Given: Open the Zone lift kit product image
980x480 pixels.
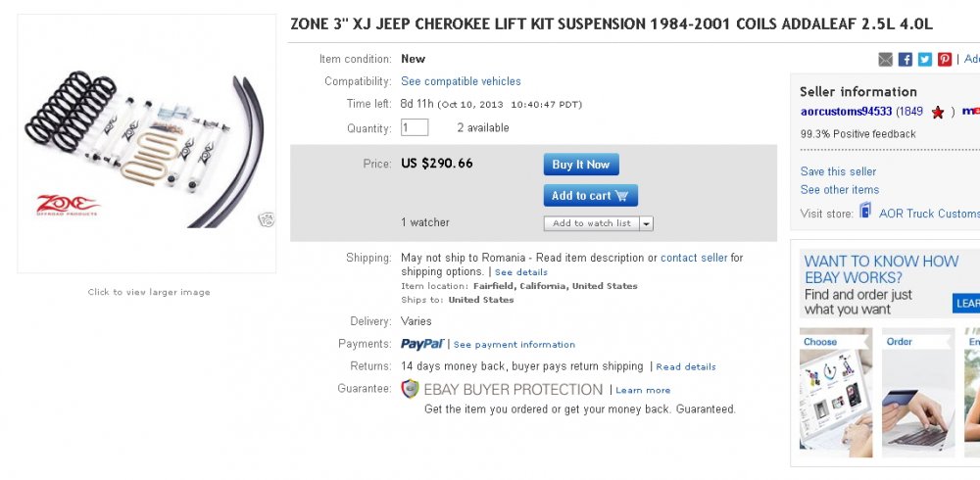Looking at the screenshot, I should [x=147, y=144].
